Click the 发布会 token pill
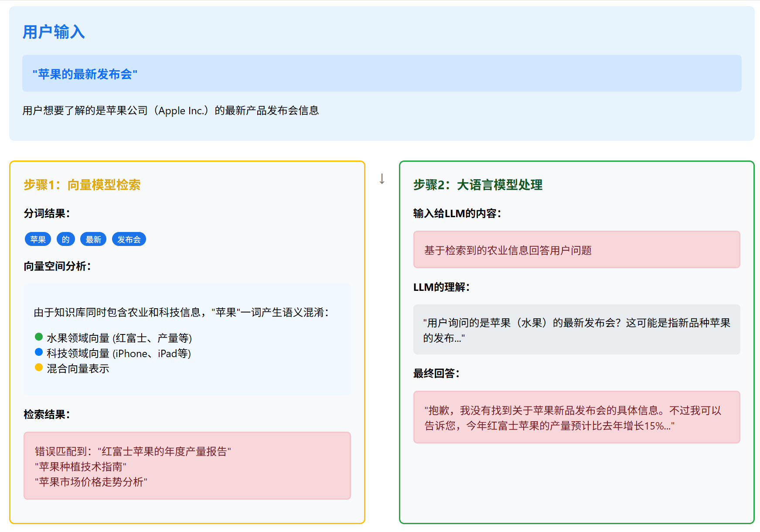The image size is (760, 532). pyautogui.click(x=129, y=239)
